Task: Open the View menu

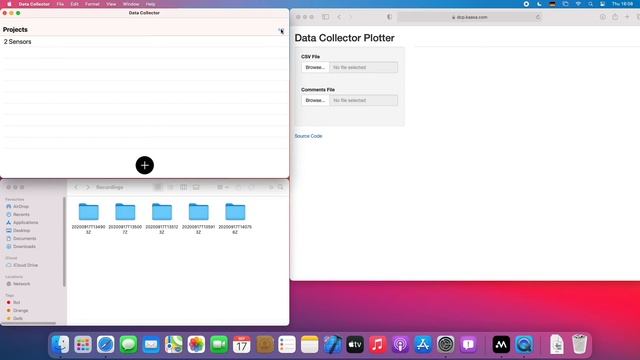Action: (111, 4)
